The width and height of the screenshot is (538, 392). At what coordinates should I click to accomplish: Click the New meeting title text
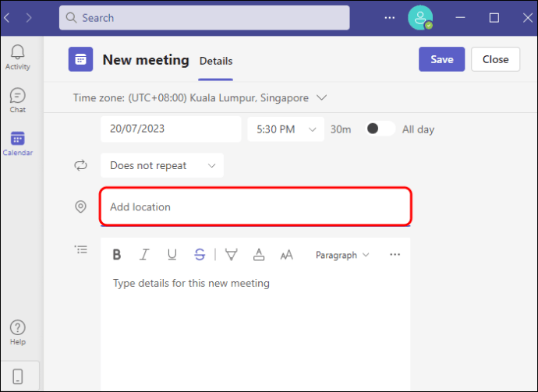pyautogui.click(x=146, y=60)
